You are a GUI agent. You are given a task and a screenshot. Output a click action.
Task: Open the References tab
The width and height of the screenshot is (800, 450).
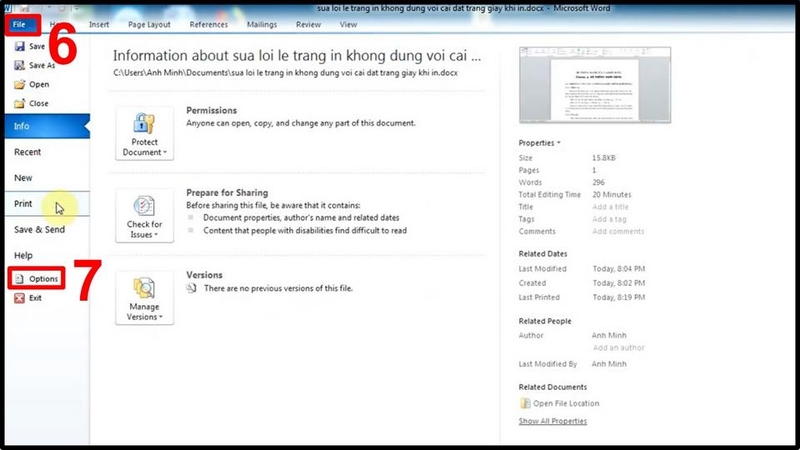click(x=209, y=24)
